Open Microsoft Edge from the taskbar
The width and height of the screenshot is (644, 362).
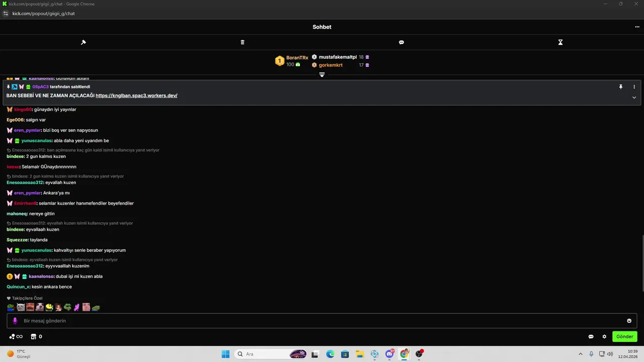coord(330,354)
